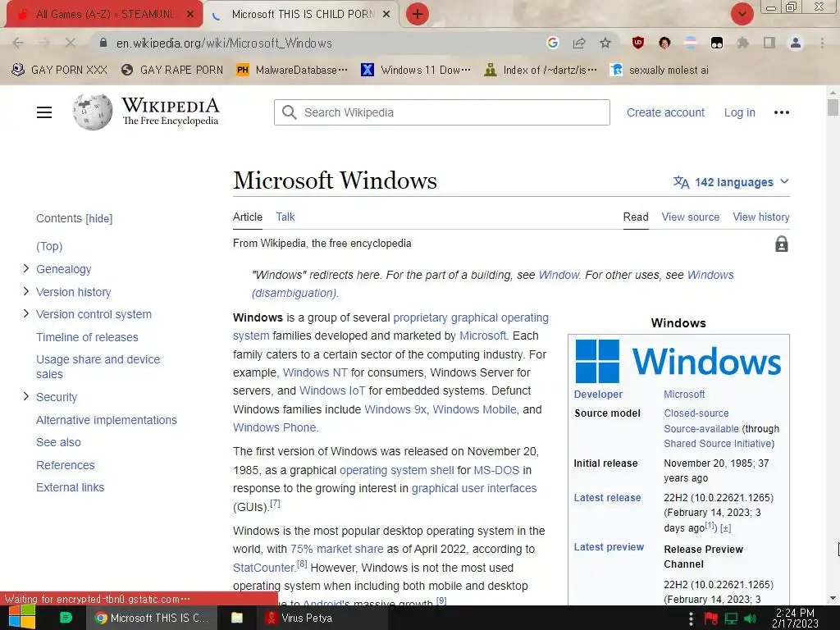Jump to External links in contents
Screen dimensions: 840x630
pos(71,487)
